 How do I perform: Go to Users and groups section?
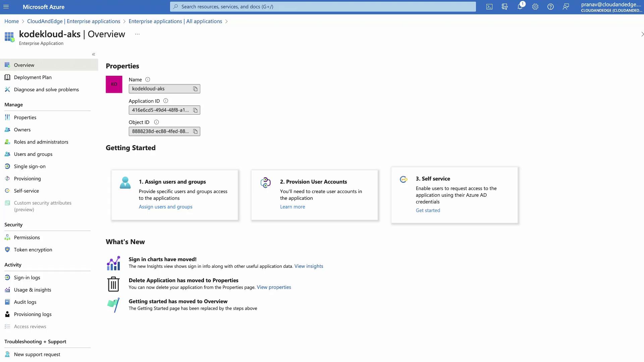pos(33,154)
